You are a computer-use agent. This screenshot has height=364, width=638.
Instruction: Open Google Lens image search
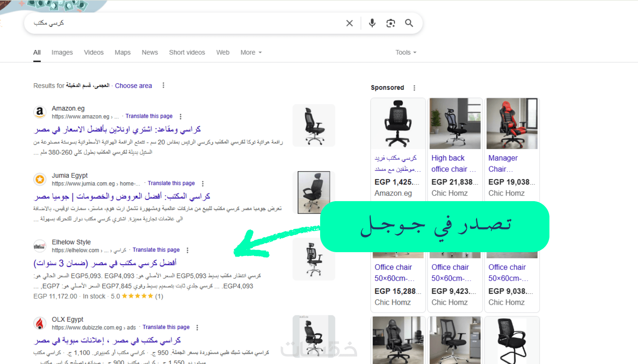pos(391,23)
